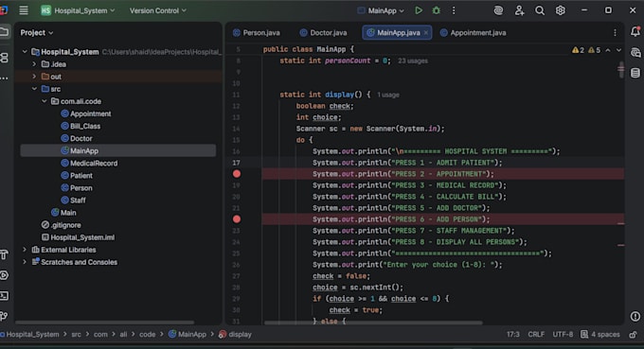Open the Structure tool window icon

pyautogui.click(x=4, y=58)
